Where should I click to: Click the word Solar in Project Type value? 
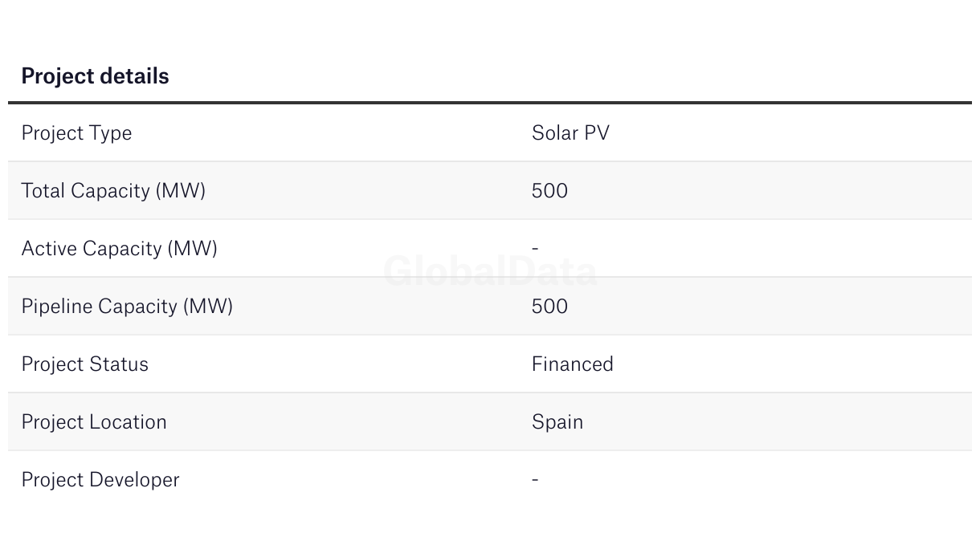point(554,133)
